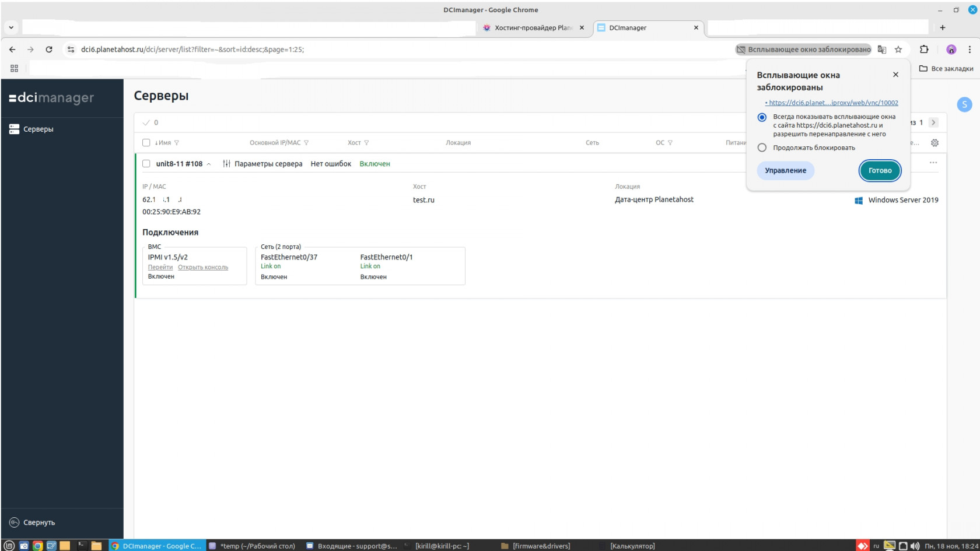Click the clock showing Пн, 18 ноя

tap(951, 546)
